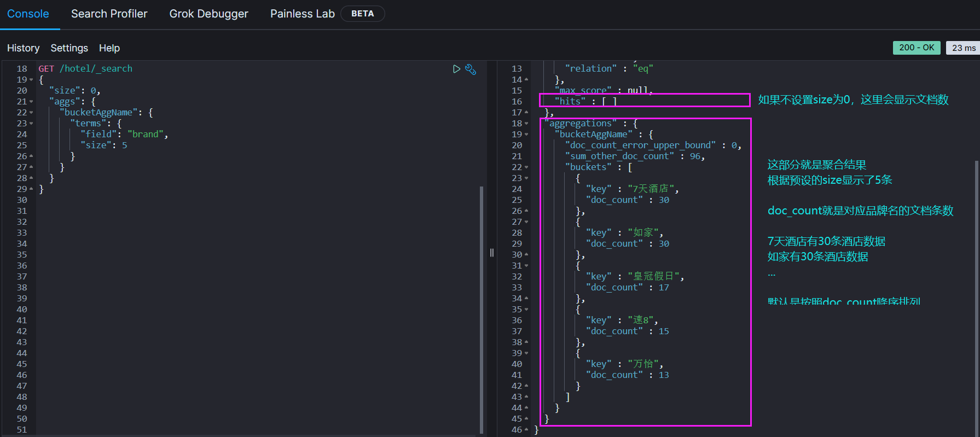Open console Settings
The height and width of the screenshot is (437, 980).
point(69,48)
